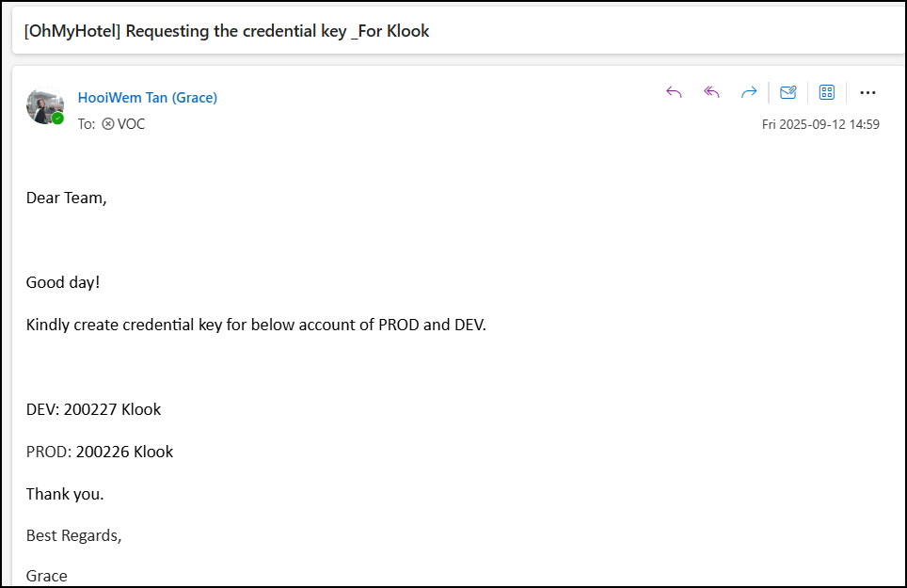
Task: Click the "PROD: 200226 Klook" line
Action: [100, 452]
